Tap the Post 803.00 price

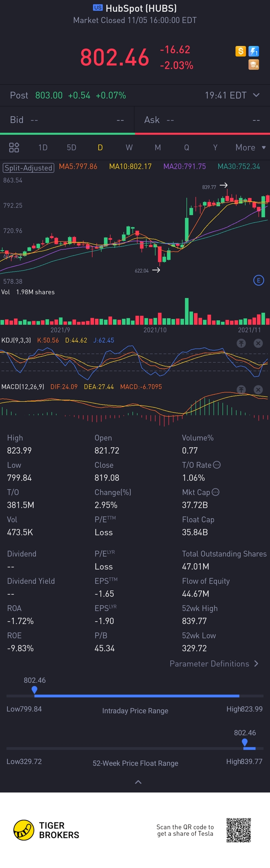pyautogui.click(x=49, y=95)
